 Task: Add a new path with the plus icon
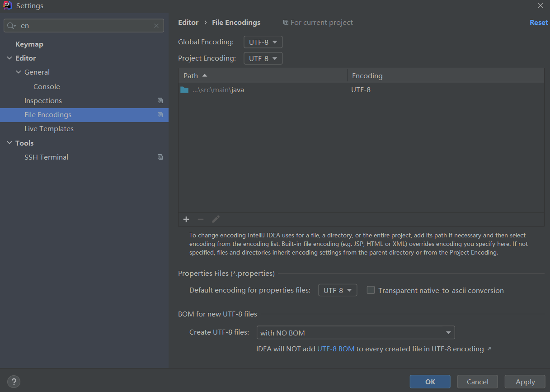tap(186, 219)
